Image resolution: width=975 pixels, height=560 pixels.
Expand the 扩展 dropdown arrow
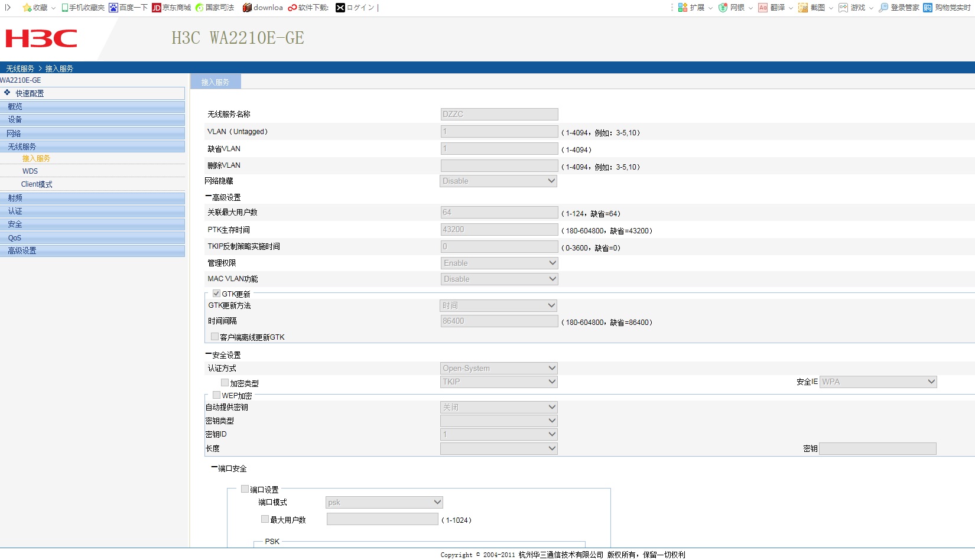[x=710, y=8]
